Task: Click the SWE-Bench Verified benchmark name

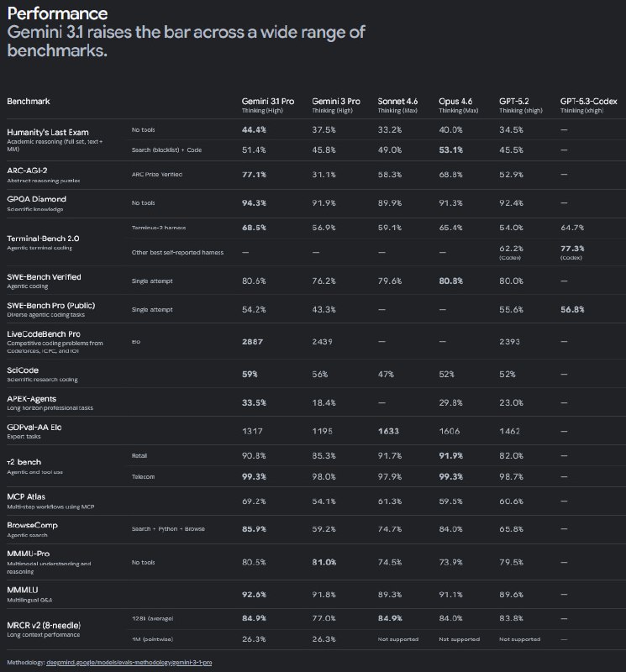Action: tap(44, 277)
